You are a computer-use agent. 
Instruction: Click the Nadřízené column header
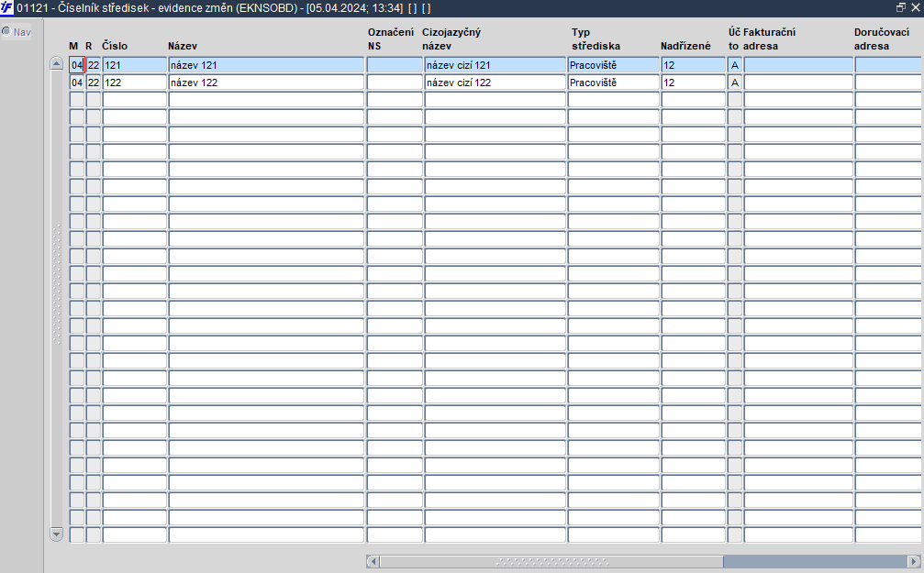[685, 46]
